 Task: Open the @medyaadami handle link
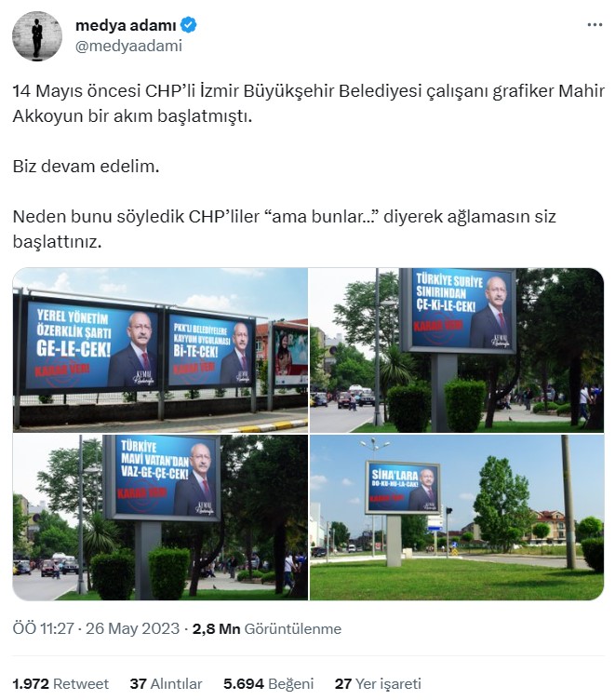(128, 46)
